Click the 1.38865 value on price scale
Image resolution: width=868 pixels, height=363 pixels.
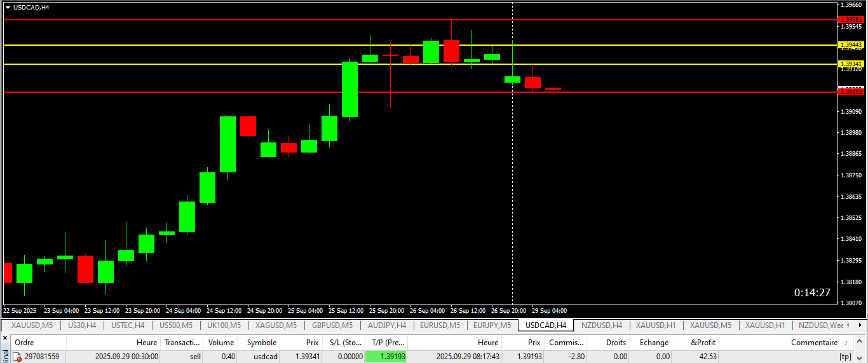coord(851,154)
